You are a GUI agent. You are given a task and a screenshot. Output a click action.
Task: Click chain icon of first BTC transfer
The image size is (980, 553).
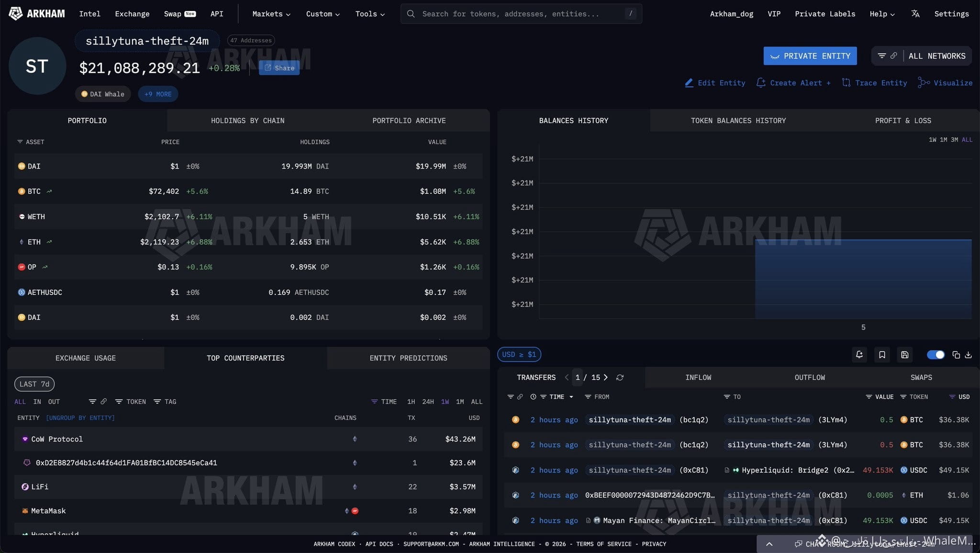[515, 420]
